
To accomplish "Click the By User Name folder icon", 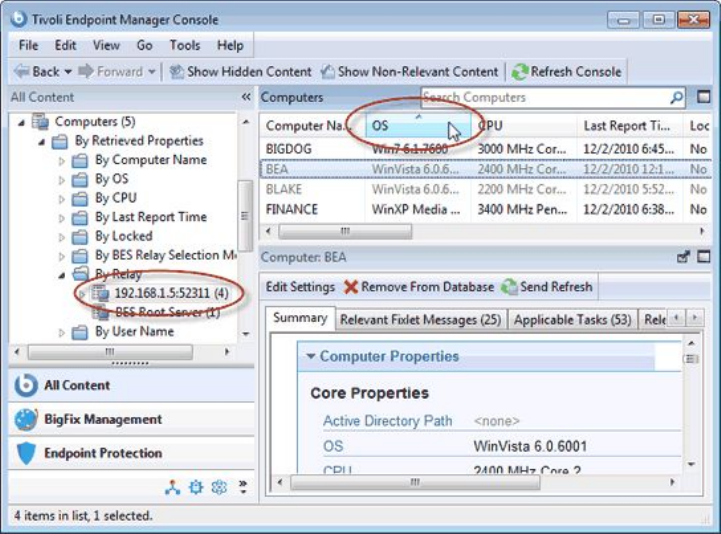I will coord(80,332).
